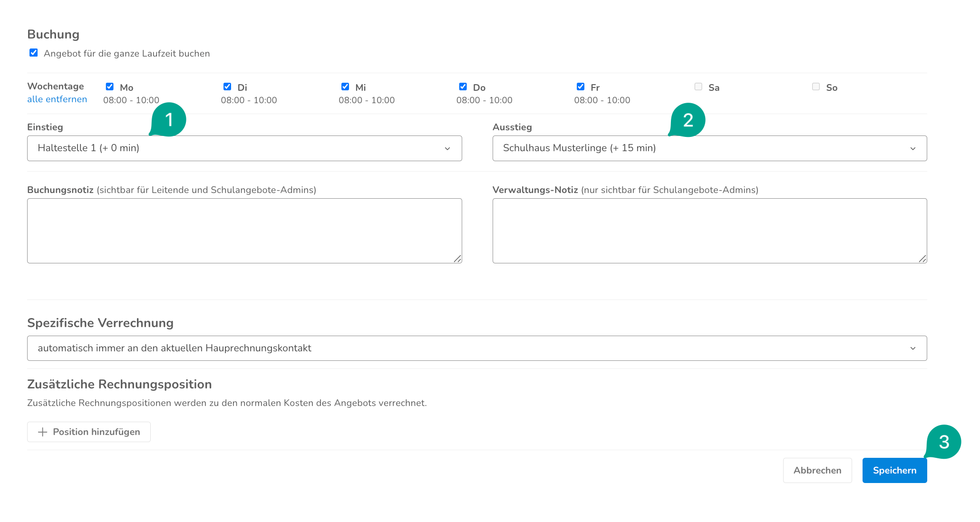This screenshot has height=522, width=980.
Task: Click Einstieg dropdown chevron arrow
Action: (447, 148)
